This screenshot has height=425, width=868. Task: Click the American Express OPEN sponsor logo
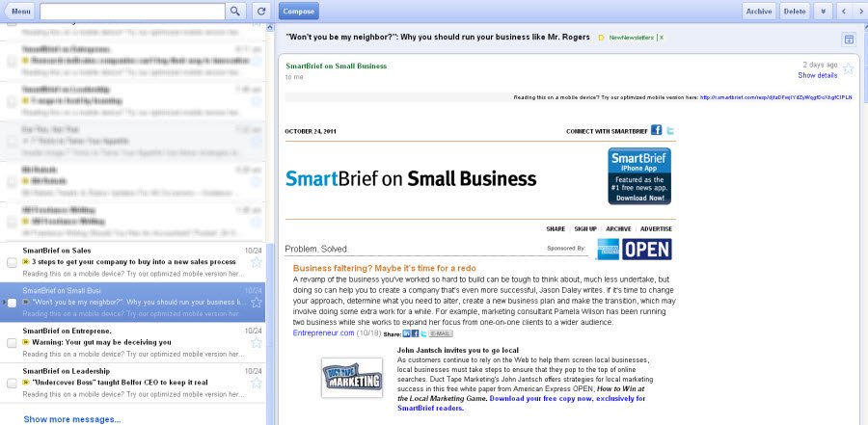(635, 249)
